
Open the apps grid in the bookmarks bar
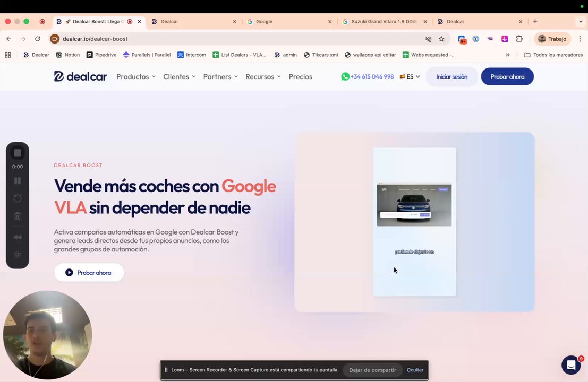coord(8,55)
